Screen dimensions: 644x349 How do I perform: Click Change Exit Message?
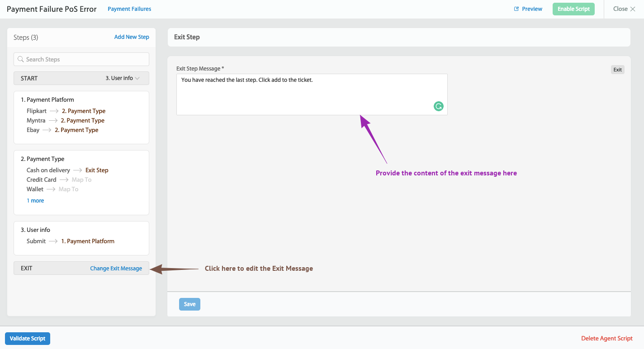point(116,268)
